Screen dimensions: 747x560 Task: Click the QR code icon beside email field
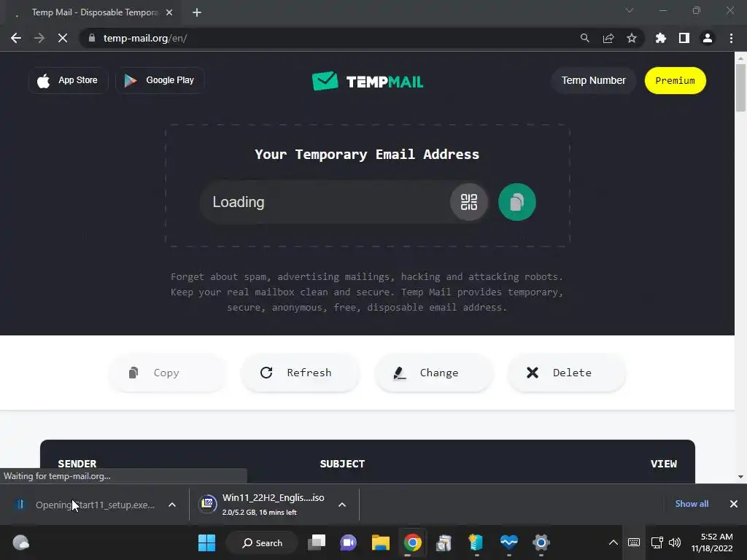coord(469,202)
